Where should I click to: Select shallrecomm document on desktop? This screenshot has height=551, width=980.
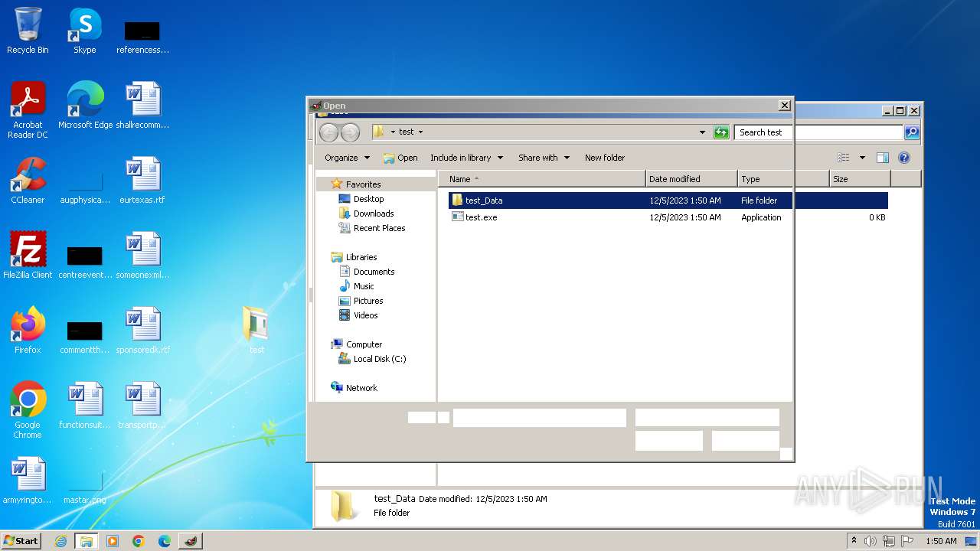pyautogui.click(x=142, y=106)
